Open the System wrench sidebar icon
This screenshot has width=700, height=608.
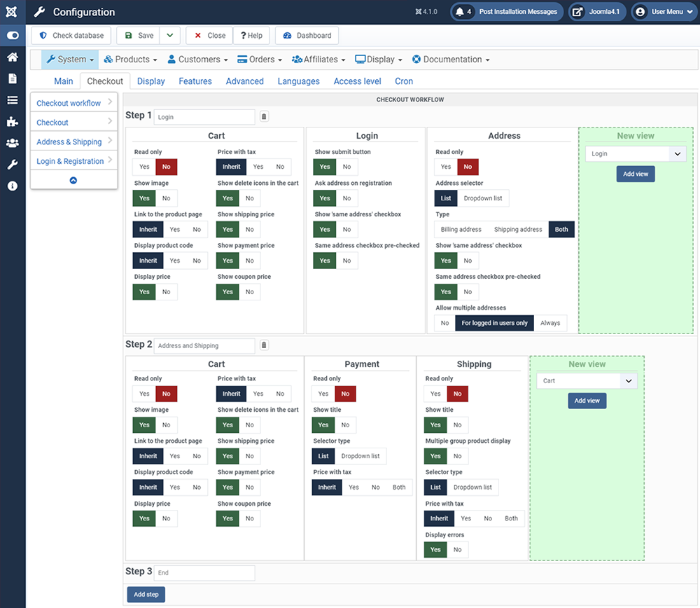13,165
